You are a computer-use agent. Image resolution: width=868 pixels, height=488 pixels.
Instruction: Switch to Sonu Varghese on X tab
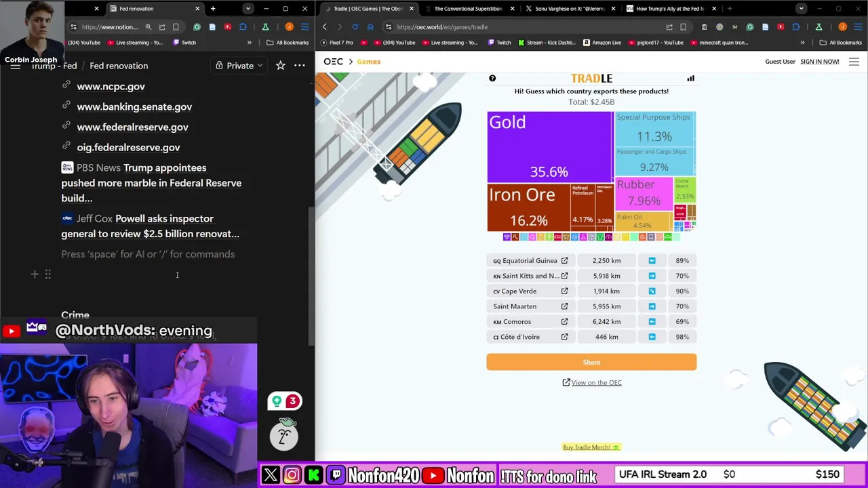pos(569,9)
